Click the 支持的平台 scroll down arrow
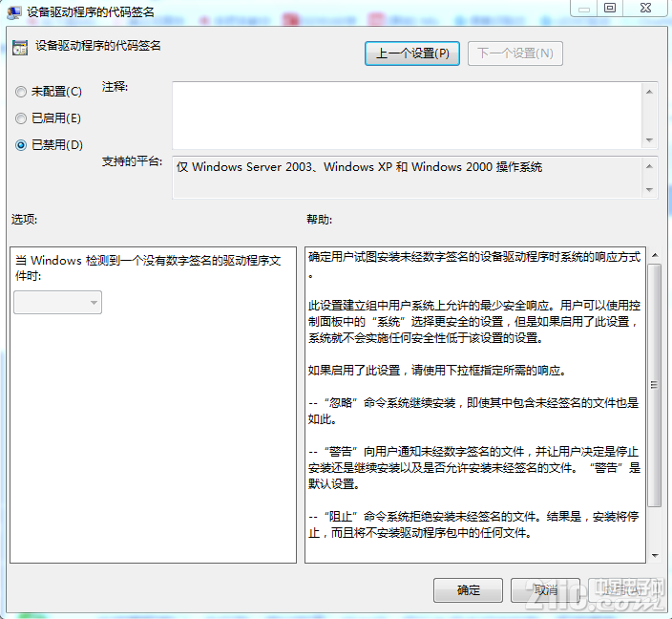The image size is (672, 619). pos(649,189)
